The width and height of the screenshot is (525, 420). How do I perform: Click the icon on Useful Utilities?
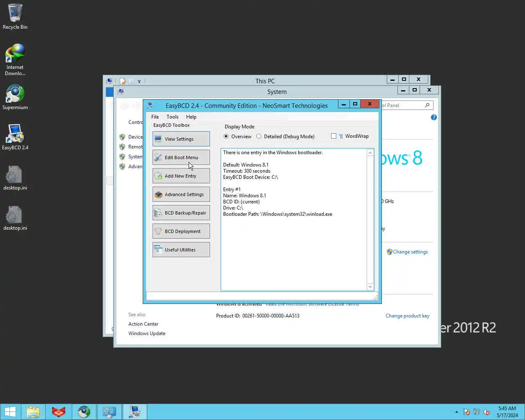[x=158, y=250]
